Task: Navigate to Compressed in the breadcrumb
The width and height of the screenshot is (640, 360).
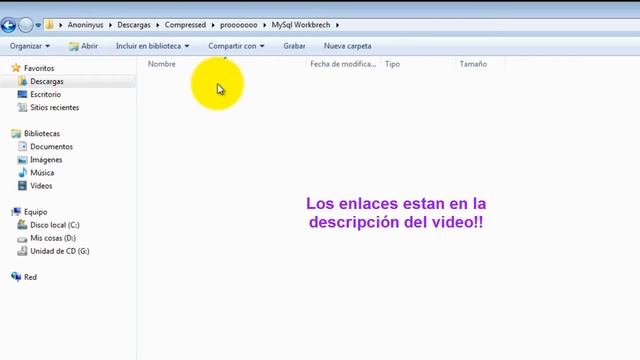Action: [185, 25]
